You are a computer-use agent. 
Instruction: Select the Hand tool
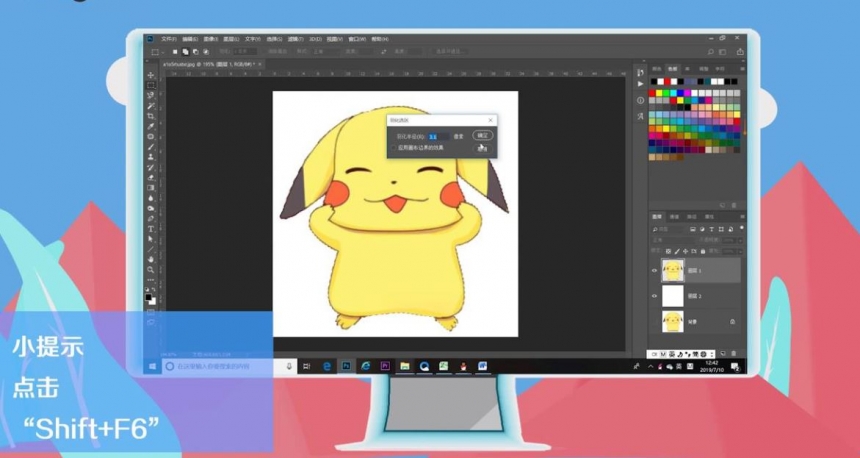(x=151, y=259)
